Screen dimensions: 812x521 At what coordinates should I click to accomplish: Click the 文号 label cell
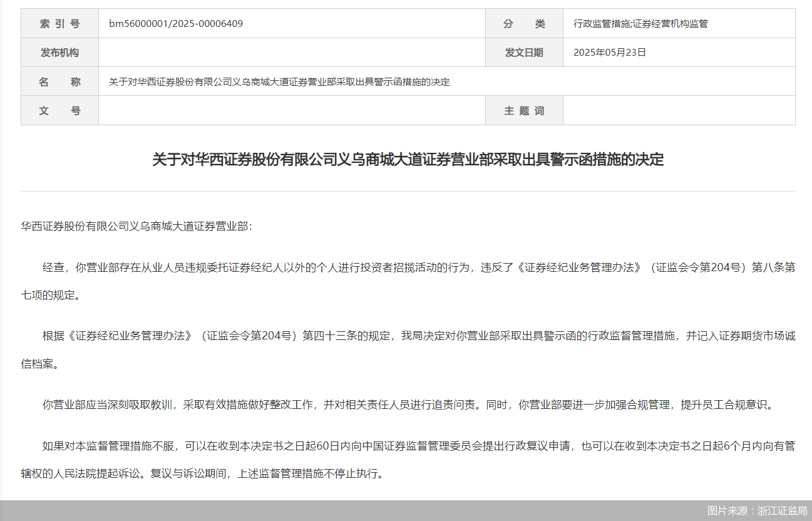(x=60, y=110)
